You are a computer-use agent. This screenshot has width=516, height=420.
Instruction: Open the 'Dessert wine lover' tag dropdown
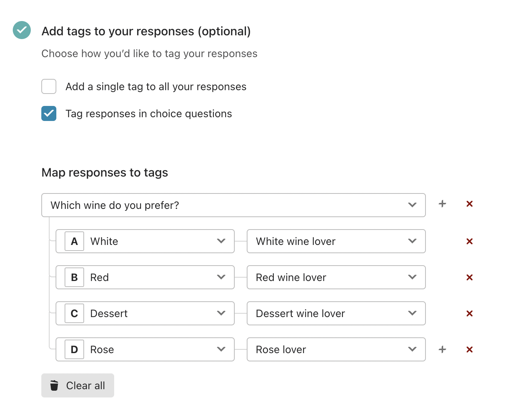click(336, 313)
